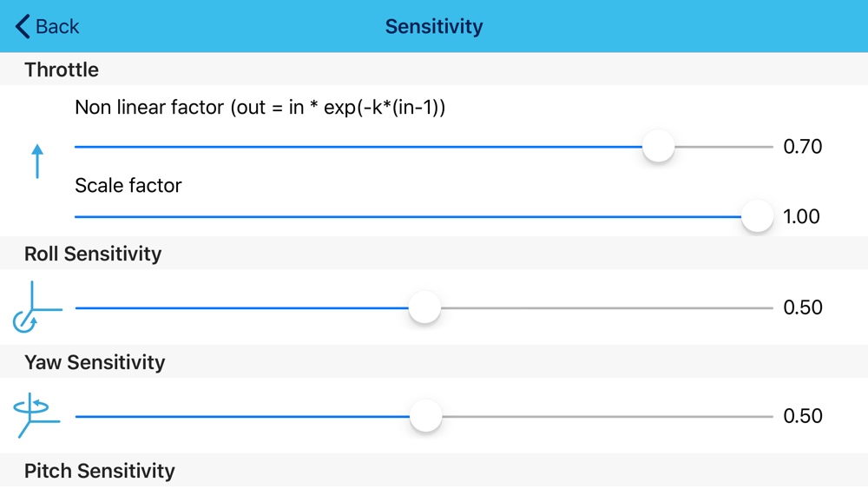Click the 1.00 scale factor value
The width and height of the screenshot is (868, 489).
(801, 216)
